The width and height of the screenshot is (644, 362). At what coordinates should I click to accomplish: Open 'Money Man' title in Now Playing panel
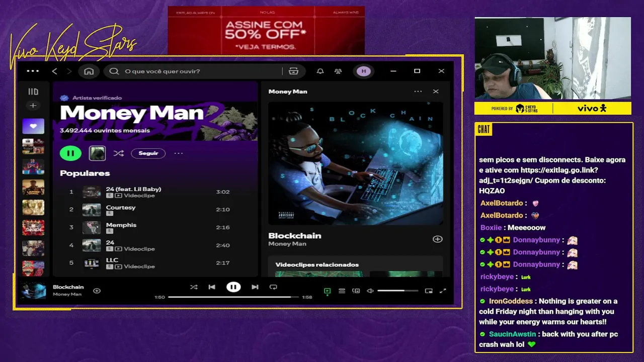[x=288, y=92]
